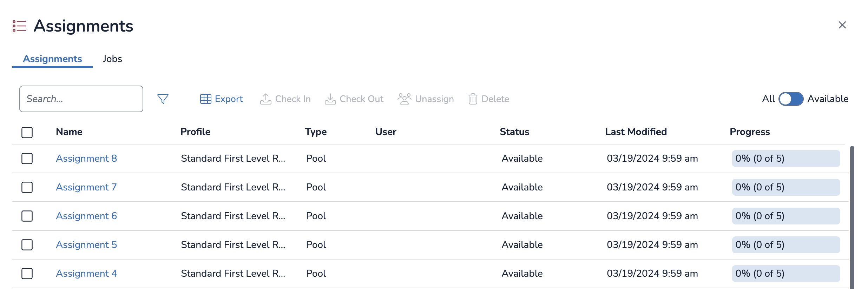Click the Delete trash can icon

coord(473,99)
